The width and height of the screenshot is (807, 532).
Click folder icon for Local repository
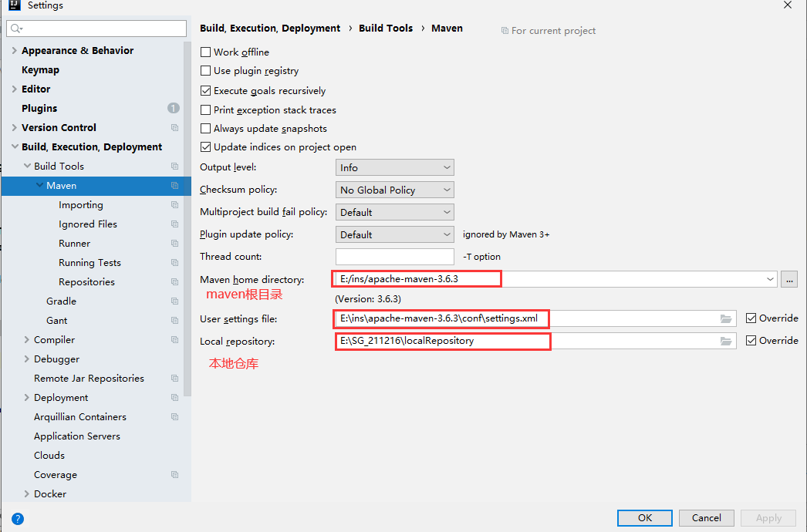click(x=726, y=341)
